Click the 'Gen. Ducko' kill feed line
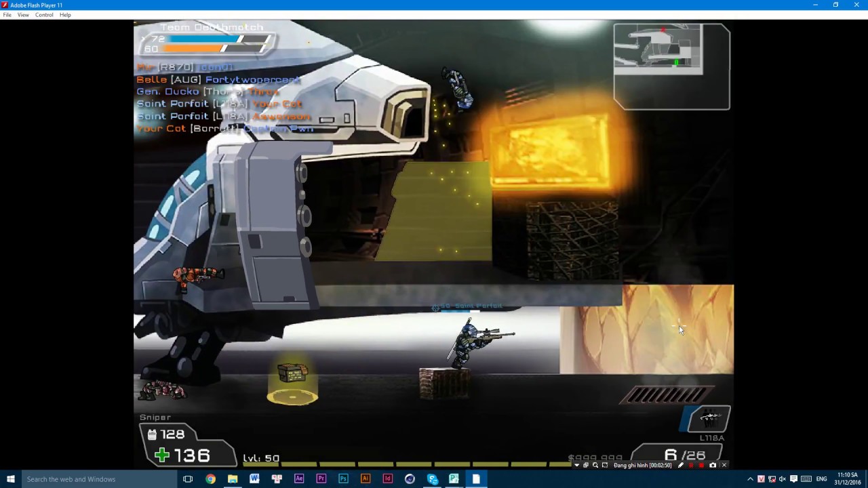 (x=208, y=91)
